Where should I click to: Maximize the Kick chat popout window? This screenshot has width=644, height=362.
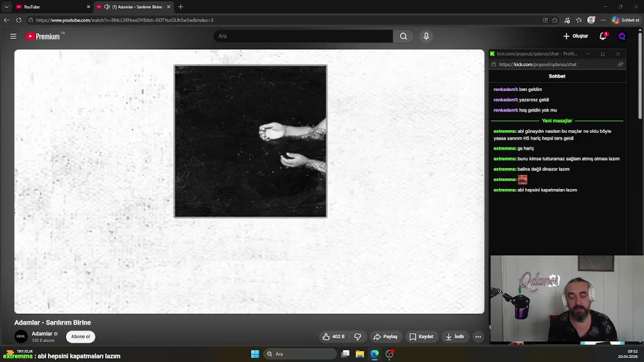603,54
